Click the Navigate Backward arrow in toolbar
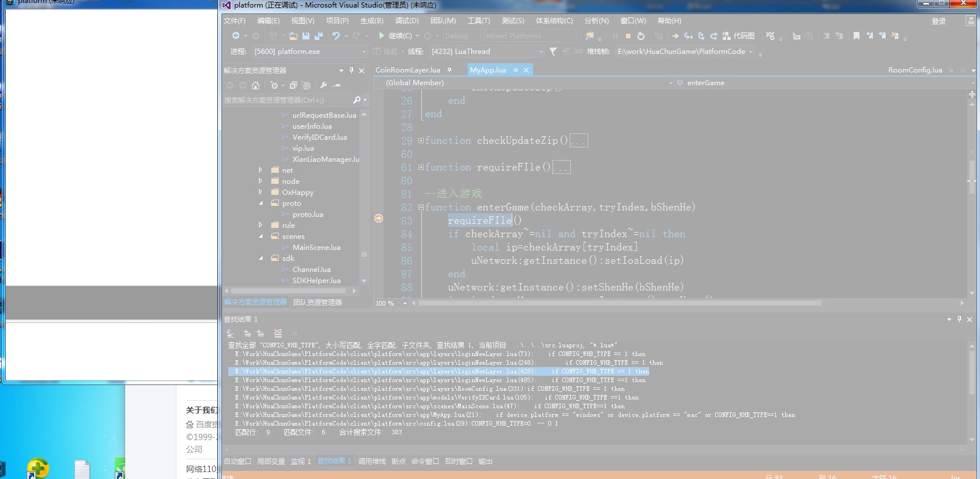The image size is (980, 479). tap(235, 36)
